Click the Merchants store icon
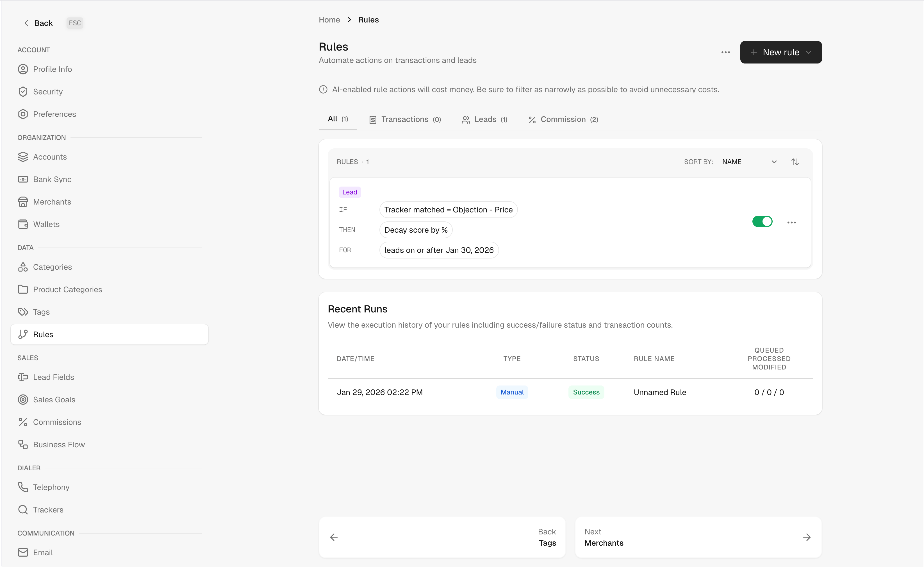 pos(23,202)
